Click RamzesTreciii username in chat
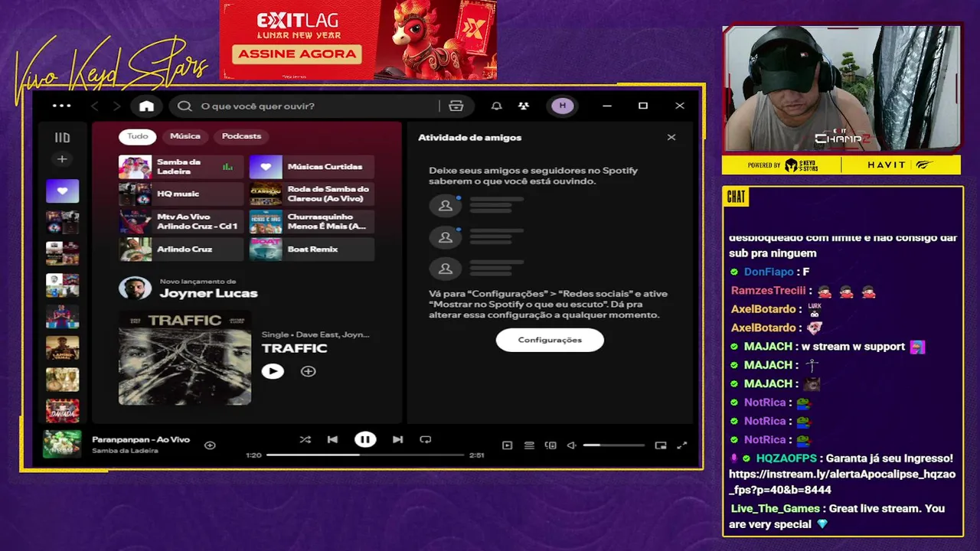Image resolution: width=980 pixels, height=551 pixels. click(x=768, y=291)
